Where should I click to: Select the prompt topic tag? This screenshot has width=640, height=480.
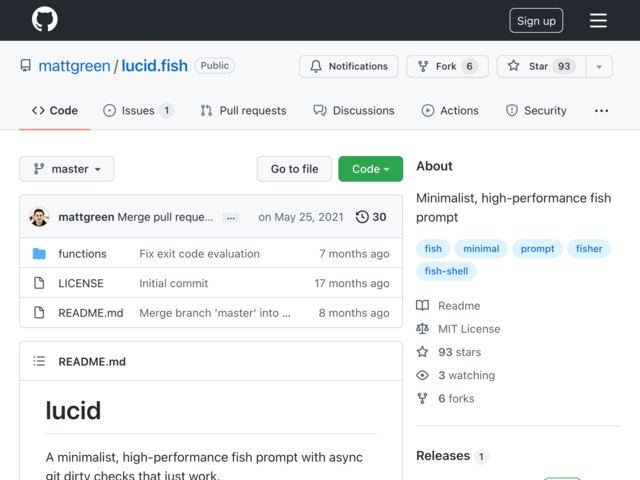(538, 249)
